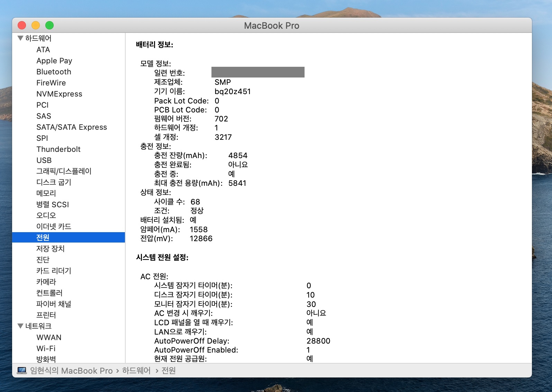The height and width of the screenshot is (392, 552).
Task: Select 프린터 in the sidebar
Action: click(x=46, y=315)
